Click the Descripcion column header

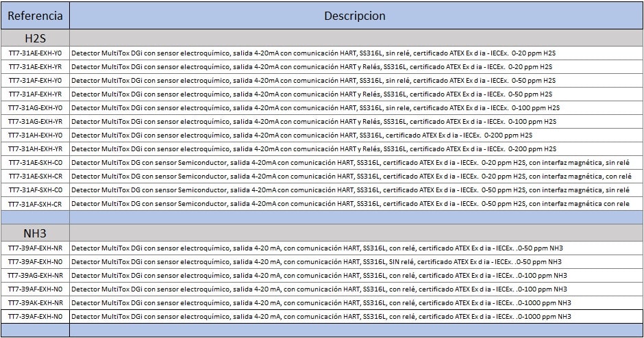355,15
